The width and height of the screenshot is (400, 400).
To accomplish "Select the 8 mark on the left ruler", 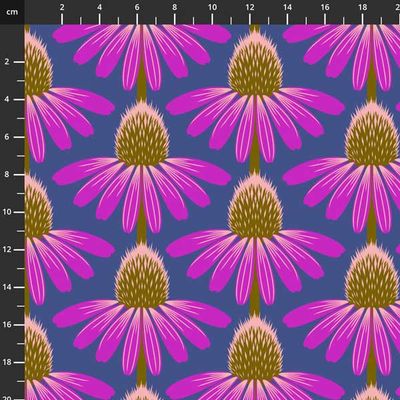I will (7, 175).
